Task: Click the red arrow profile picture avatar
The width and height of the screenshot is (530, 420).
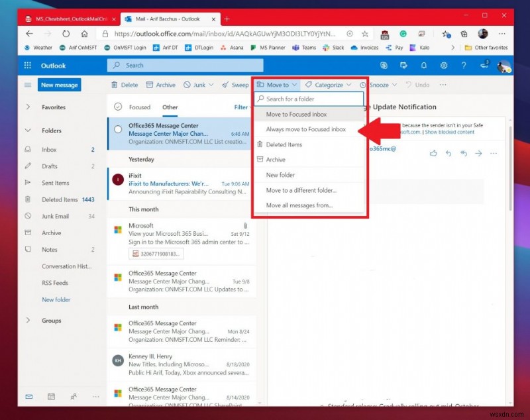Action: (504, 66)
